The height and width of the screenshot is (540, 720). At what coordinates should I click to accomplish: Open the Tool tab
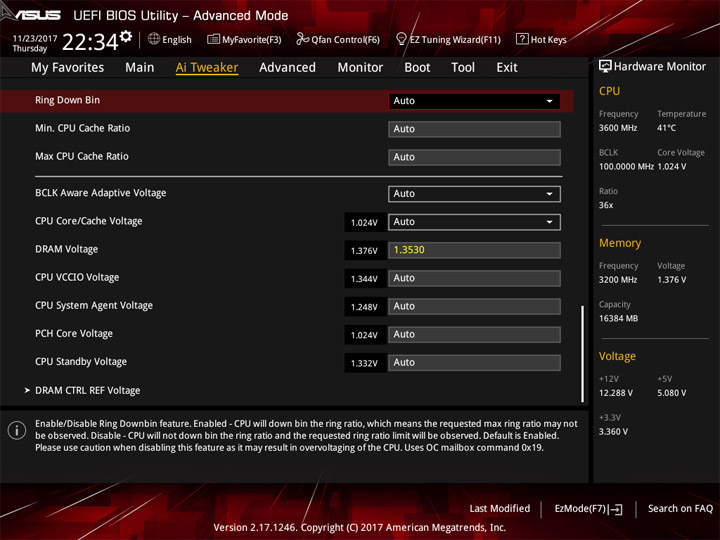pyautogui.click(x=463, y=68)
